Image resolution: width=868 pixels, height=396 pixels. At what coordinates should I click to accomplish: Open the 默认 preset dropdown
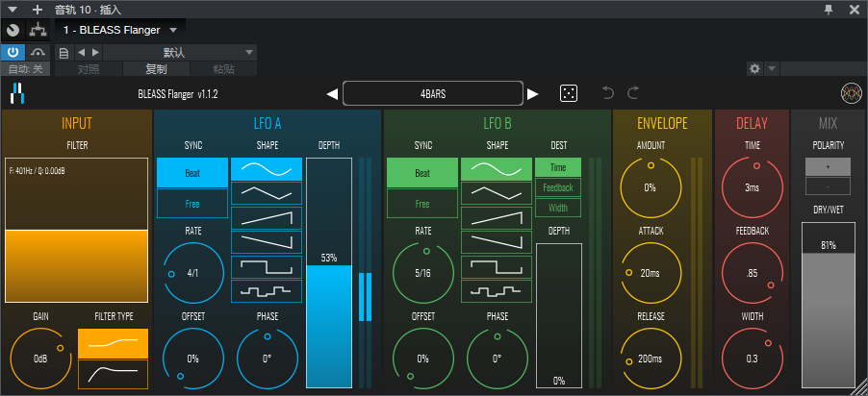coord(180,53)
